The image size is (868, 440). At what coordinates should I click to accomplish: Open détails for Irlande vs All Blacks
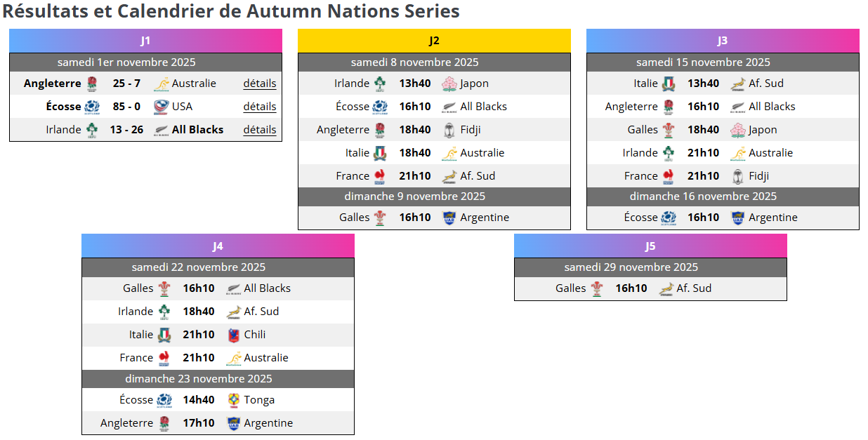point(260,130)
